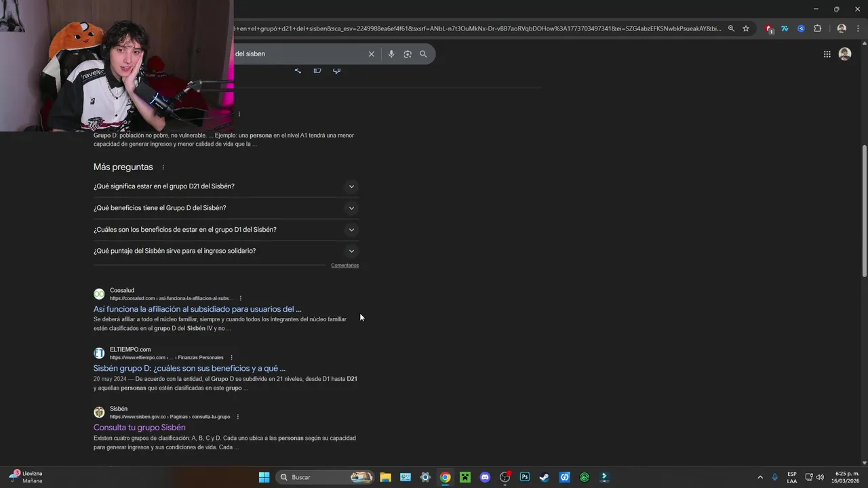
Task: Open the Google account avatar on the page
Action: [x=845, y=54]
